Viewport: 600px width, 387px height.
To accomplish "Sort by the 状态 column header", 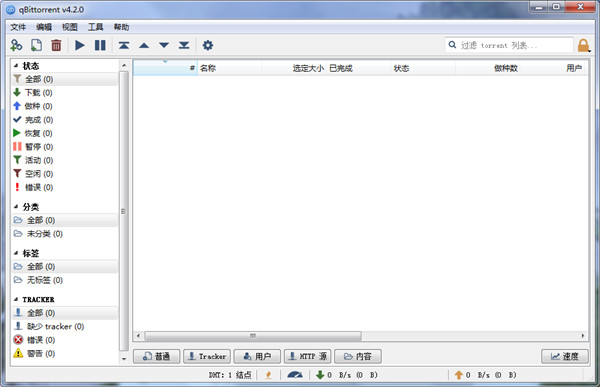I will [423, 68].
